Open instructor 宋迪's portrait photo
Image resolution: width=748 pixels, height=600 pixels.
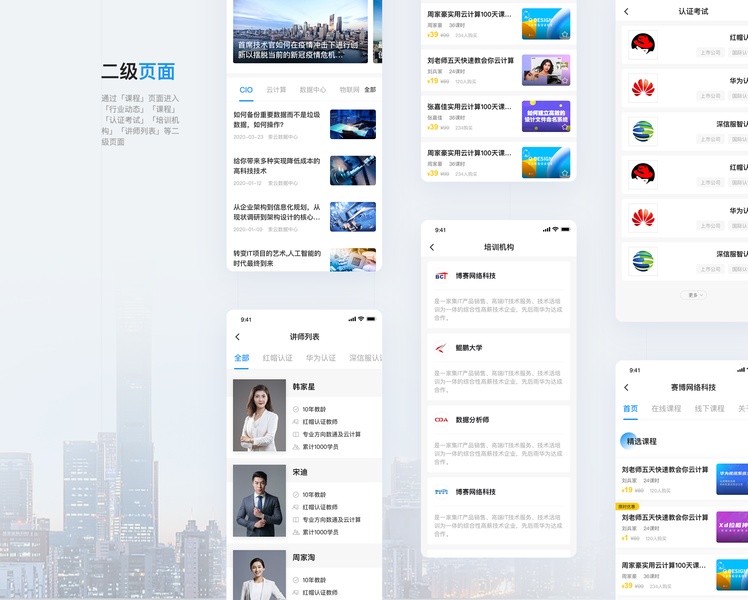point(260,501)
